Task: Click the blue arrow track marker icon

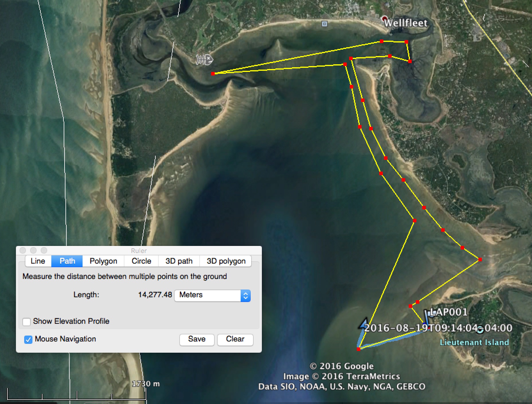Action: [364, 324]
